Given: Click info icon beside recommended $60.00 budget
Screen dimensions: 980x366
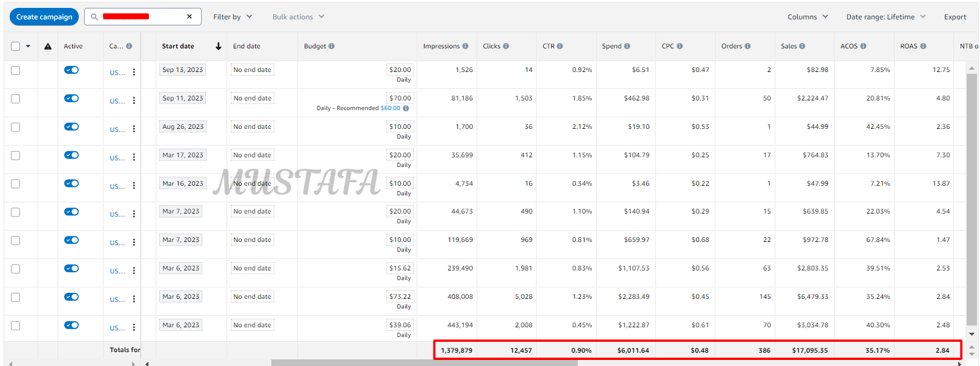Looking at the screenshot, I should click(406, 108).
